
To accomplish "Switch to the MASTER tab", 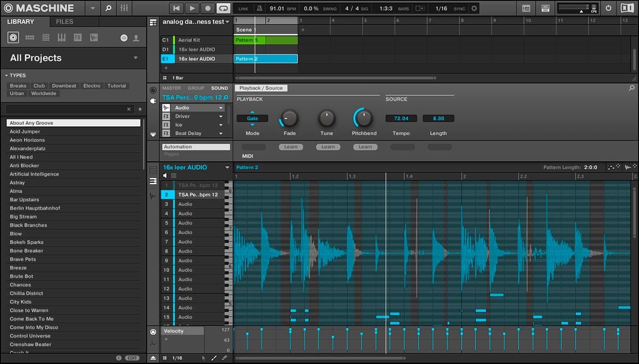I will click(171, 88).
